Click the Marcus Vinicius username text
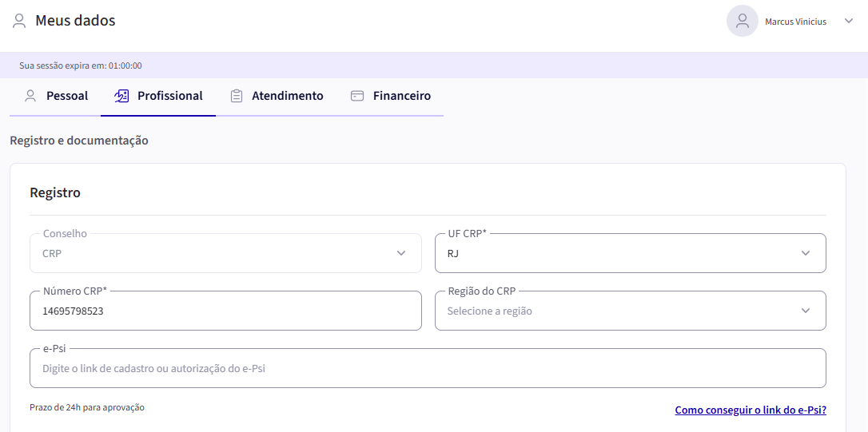Screen dimensions: 868x432 click(795, 22)
